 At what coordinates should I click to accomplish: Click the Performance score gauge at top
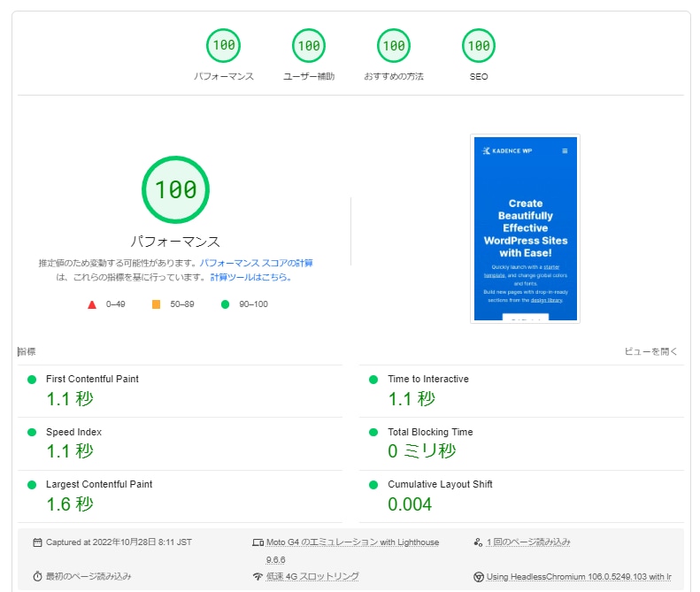[x=223, y=45]
